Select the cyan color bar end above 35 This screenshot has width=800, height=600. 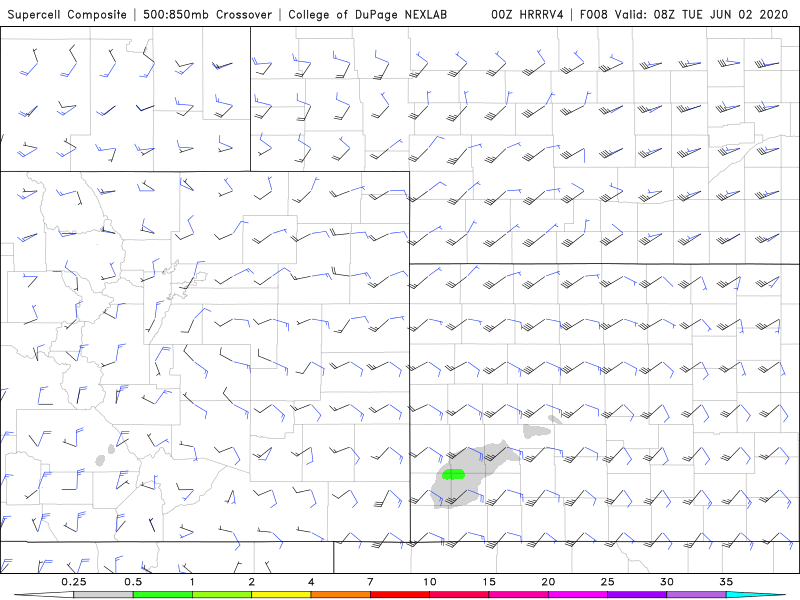point(755,595)
